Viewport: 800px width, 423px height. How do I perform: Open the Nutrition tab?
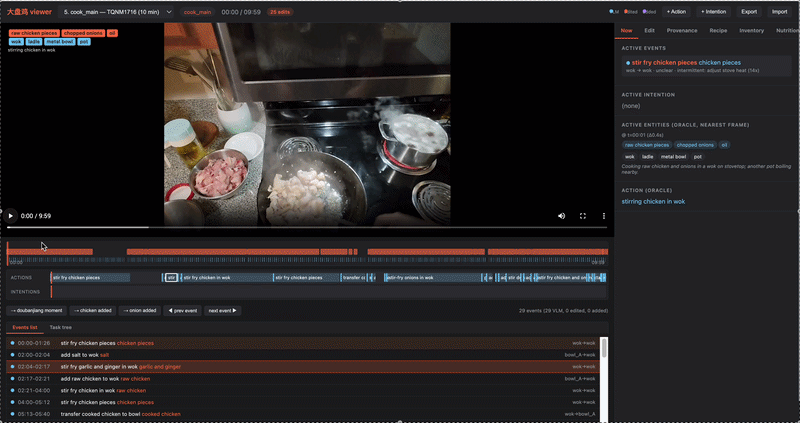(x=787, y=31)
